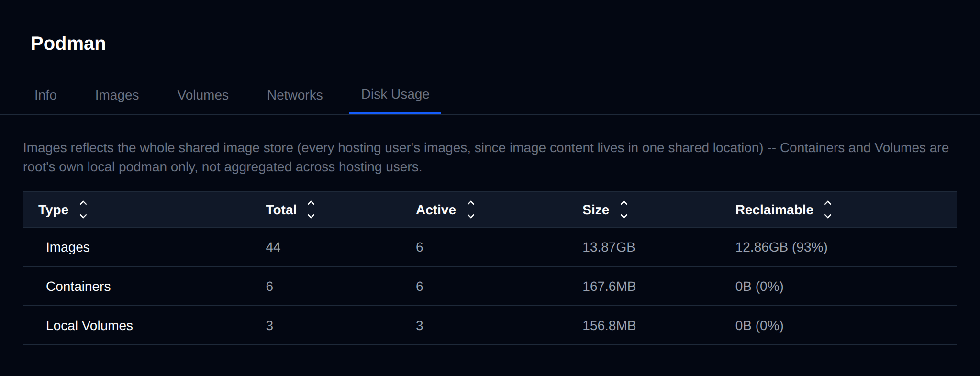This screenshot has width=980, height=376.
Task: Click the Reclaimable column header label
Action: [x=774, y=210]
